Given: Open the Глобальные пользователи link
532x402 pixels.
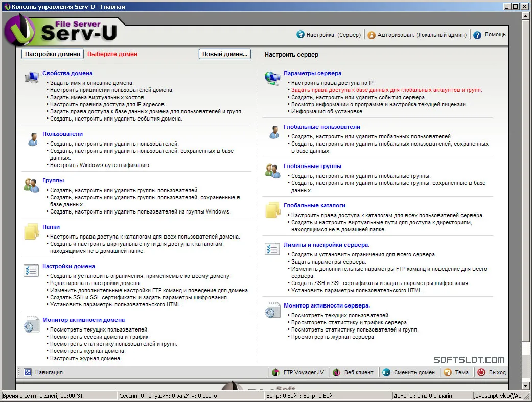Looking at the screenshot, I should 321,127.
